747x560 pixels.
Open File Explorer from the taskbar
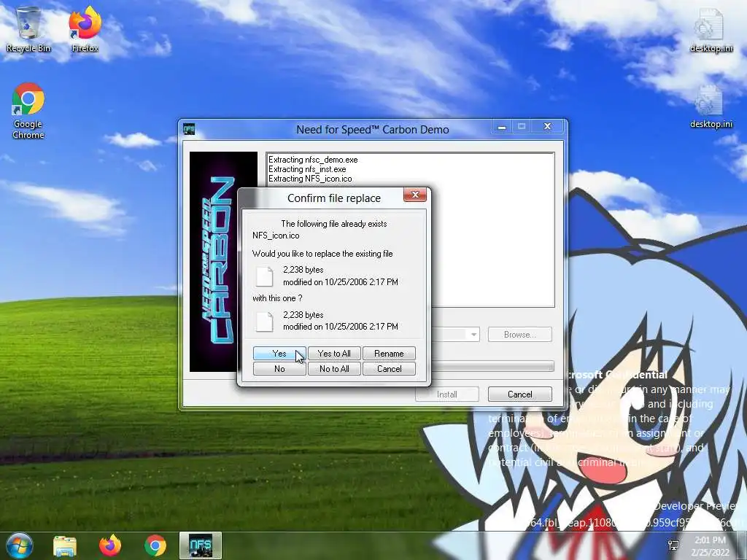pos(65,545)
